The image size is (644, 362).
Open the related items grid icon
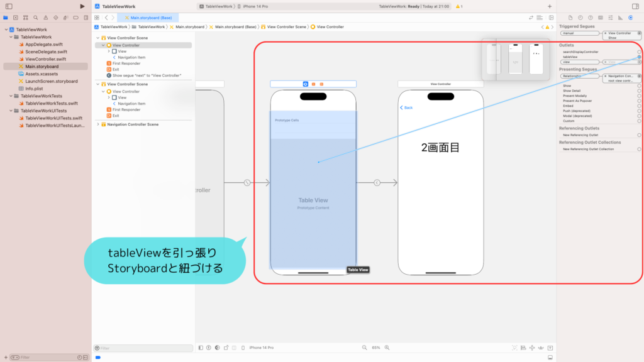click(97, 18)
